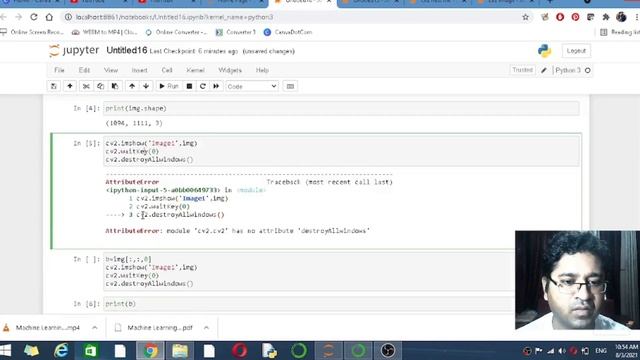Open Opera browser from taskbar

pos(240,351)
